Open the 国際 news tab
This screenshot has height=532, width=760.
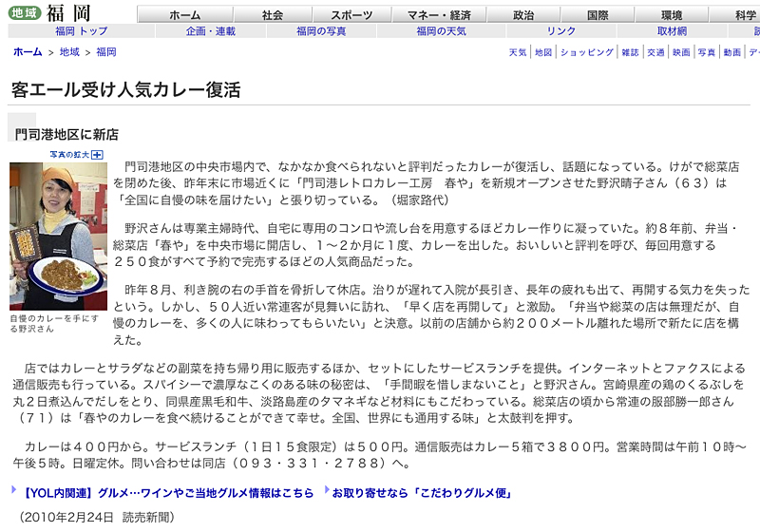coord(598,15)
